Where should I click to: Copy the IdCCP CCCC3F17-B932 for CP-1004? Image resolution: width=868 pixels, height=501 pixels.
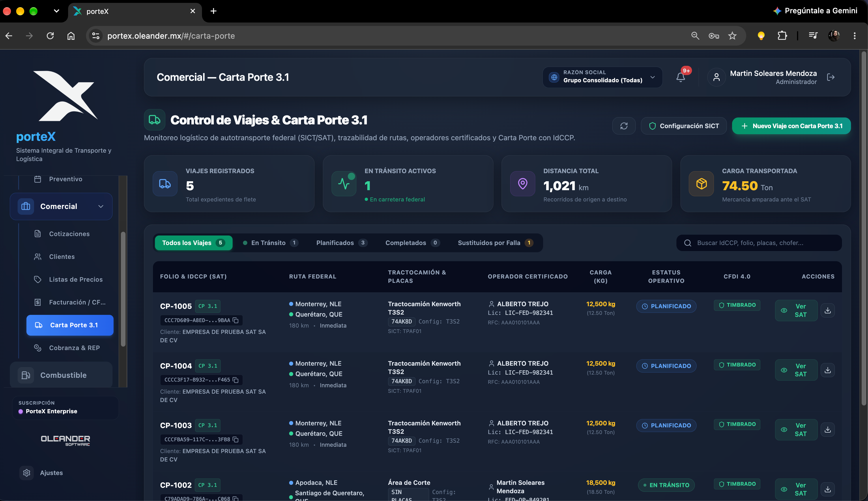236,380
